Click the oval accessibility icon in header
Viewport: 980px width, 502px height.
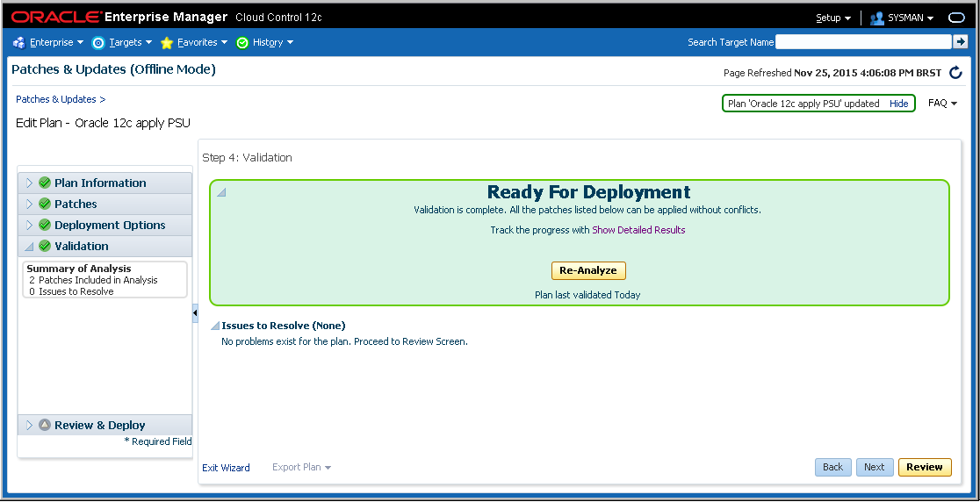(957, 18)
